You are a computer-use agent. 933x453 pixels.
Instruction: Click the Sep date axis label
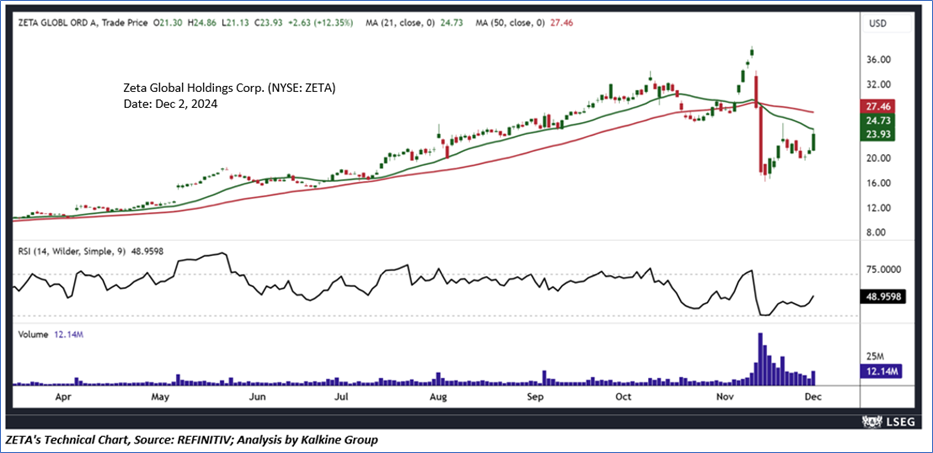click(536, 396)
